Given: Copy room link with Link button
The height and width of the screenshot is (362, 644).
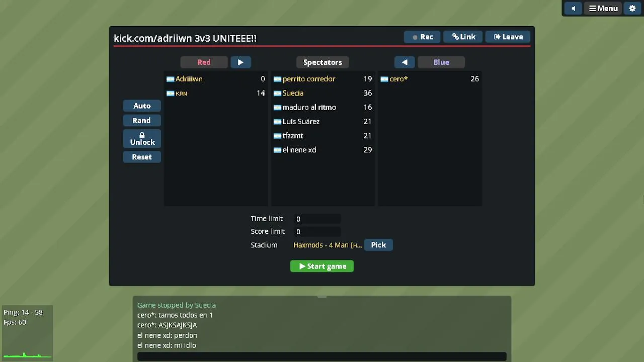Looking at the screenshot, I should pyautogui.click(x=463, y=37).
